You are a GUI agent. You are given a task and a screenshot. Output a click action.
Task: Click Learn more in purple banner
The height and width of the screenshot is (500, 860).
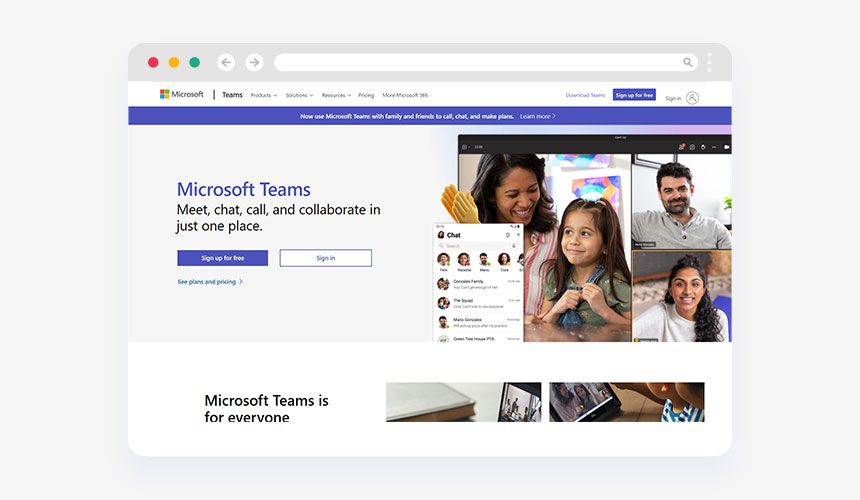[x=538, y=116]
